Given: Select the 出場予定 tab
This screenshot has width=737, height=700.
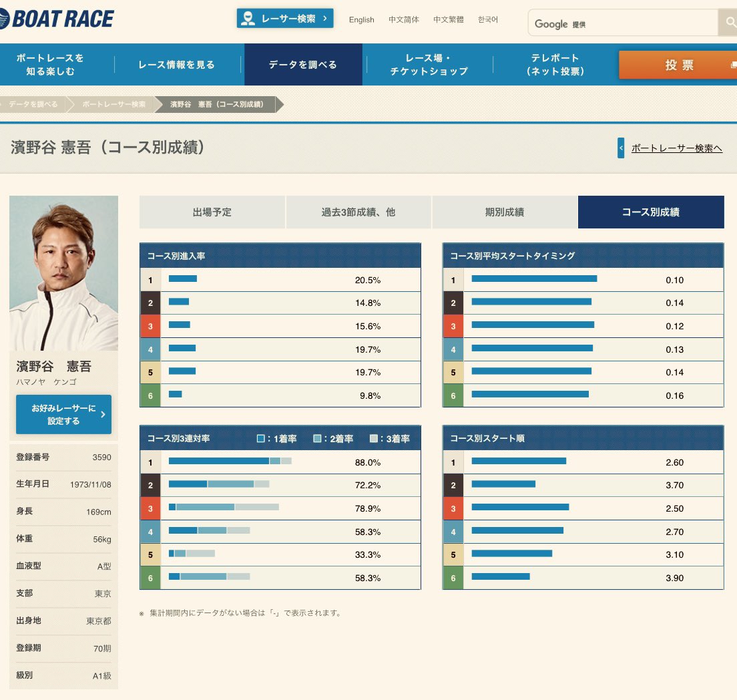Looking at the screenshot, I should pyautogui.click(x=212, y=212).
